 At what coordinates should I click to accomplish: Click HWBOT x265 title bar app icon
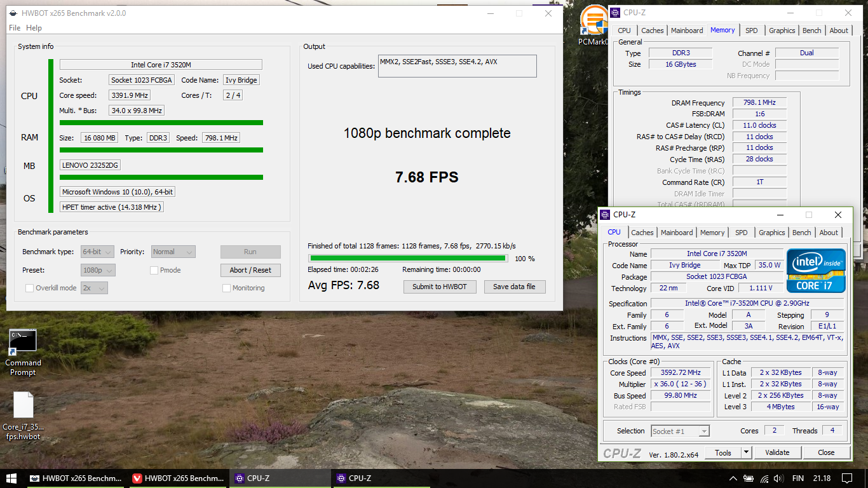coord(13,13)
